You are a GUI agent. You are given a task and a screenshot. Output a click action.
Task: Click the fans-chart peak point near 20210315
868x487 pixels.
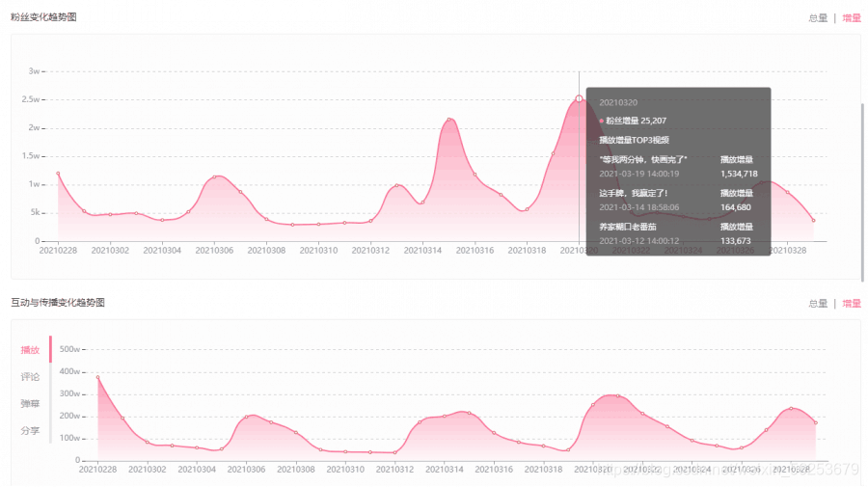tap(448, 119)
